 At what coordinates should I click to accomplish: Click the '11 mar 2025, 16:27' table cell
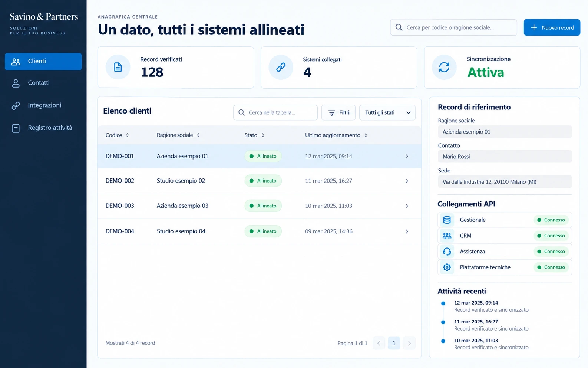[328, 181]
